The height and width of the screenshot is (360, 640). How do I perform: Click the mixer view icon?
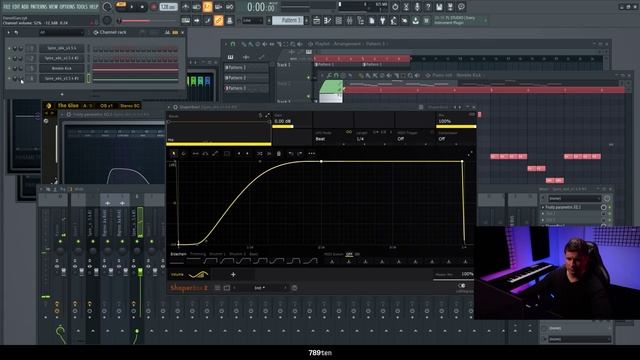coord(350,20)
